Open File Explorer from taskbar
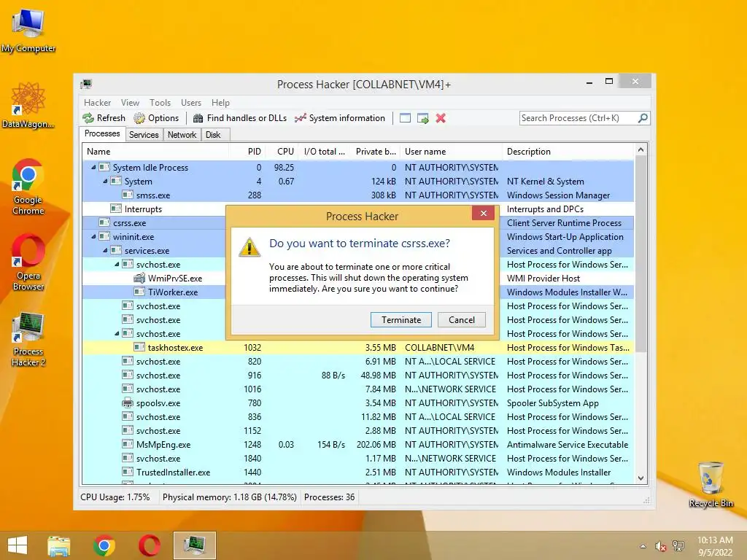 coord(58,545)
